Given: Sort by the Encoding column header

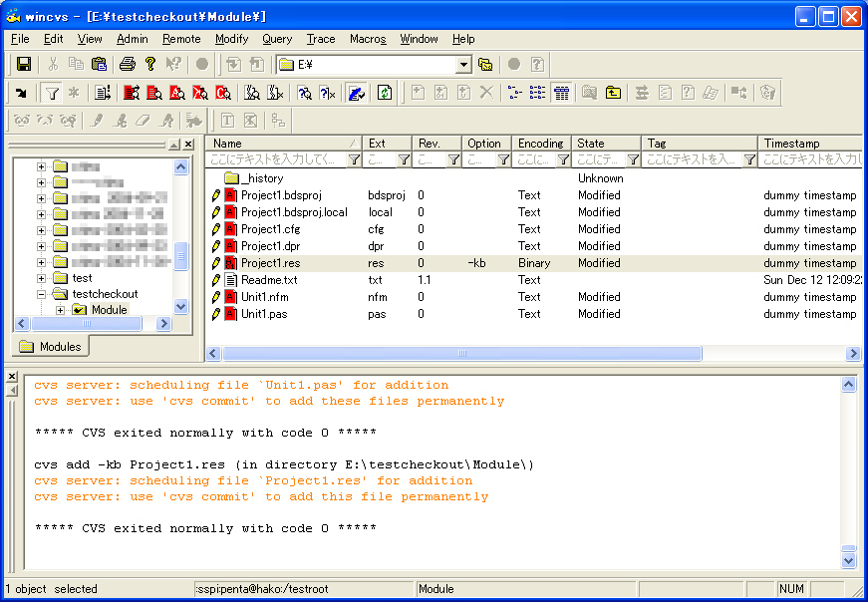Looking at the screenshot, I should pyautogui.click(x=541, y=144).
